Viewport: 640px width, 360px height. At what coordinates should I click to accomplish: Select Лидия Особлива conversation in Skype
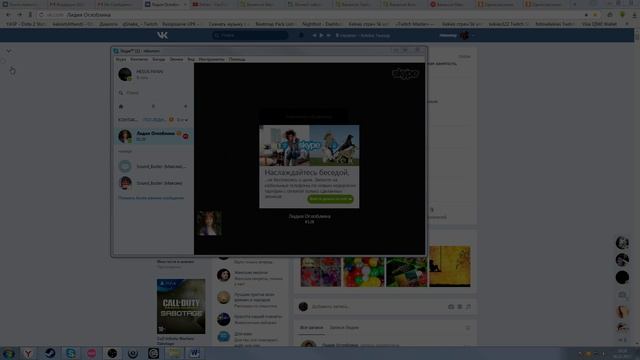[153, 136]
